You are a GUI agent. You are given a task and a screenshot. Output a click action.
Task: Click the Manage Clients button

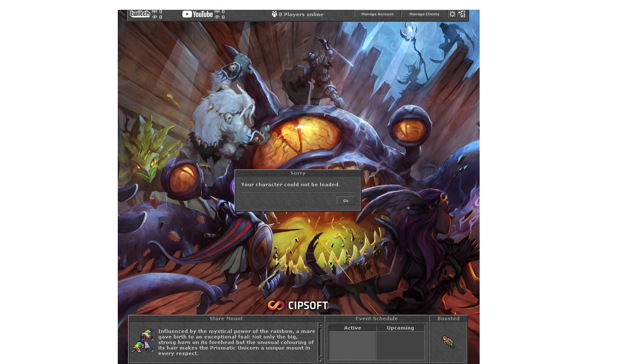(424, 14)
